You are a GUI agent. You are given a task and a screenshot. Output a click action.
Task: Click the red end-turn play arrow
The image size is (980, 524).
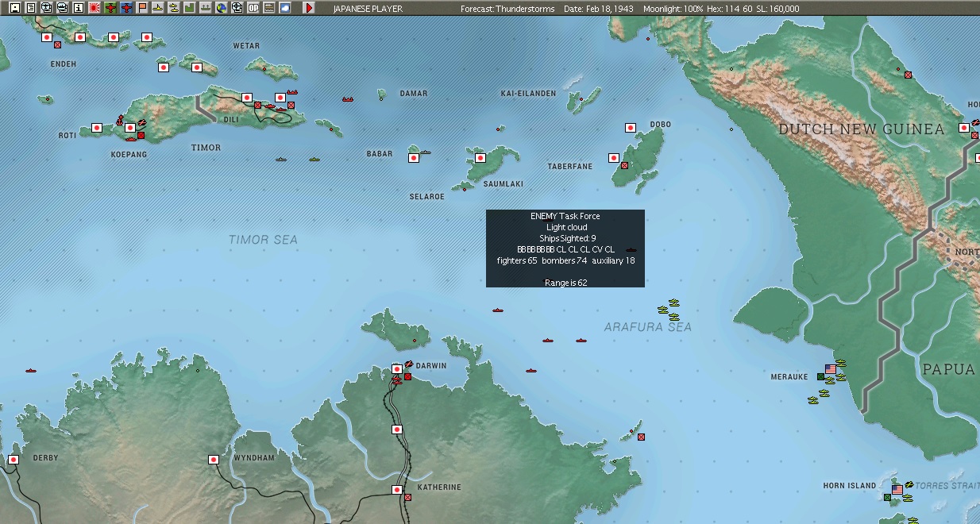[309, 8]
